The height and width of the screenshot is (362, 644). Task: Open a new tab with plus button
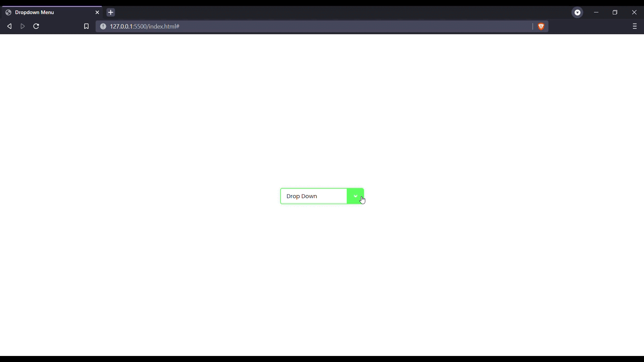(111, 12)
